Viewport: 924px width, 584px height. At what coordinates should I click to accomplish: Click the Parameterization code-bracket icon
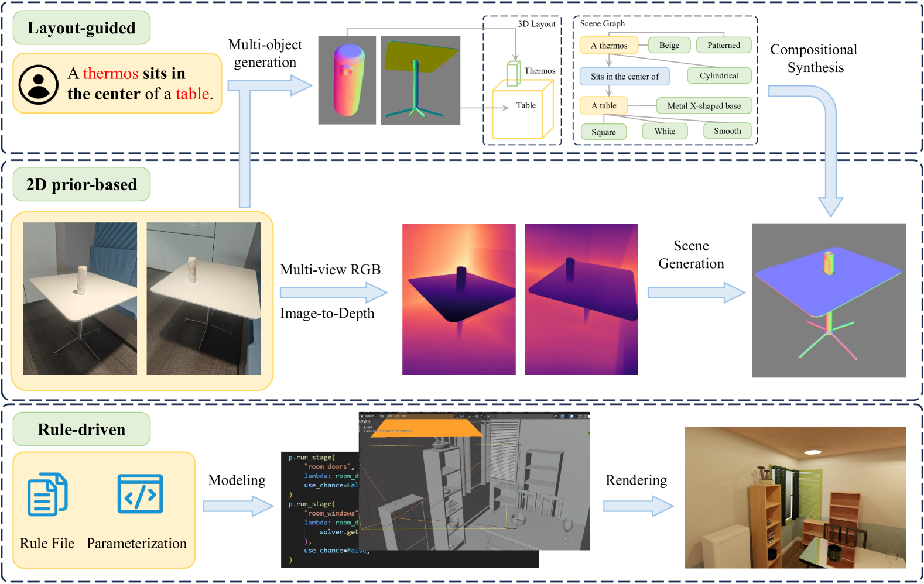(x=141, y=494)
